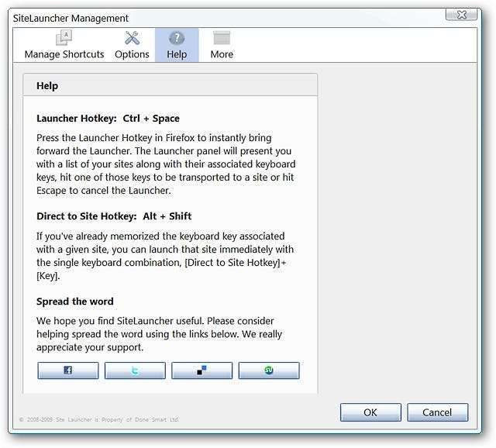This screenshot has height=448, width=496.
Task: Share SiteLauncher via the Twitter button
Action: [x=135, y=370]
